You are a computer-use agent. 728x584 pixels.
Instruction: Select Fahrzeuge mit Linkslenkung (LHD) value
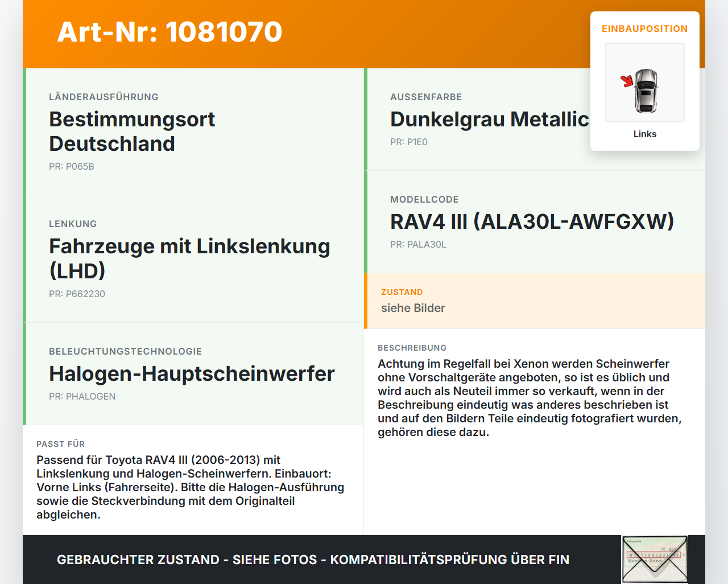pos(189,258)
